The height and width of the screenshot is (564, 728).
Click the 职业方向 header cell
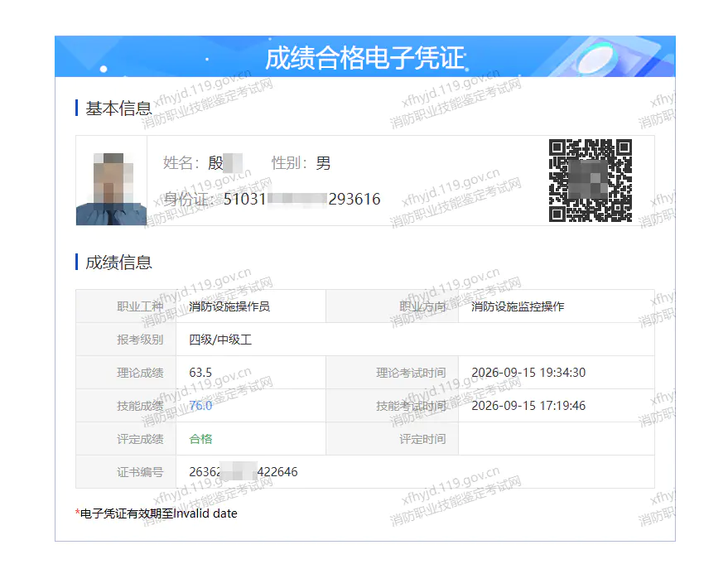tap(393, 306)
